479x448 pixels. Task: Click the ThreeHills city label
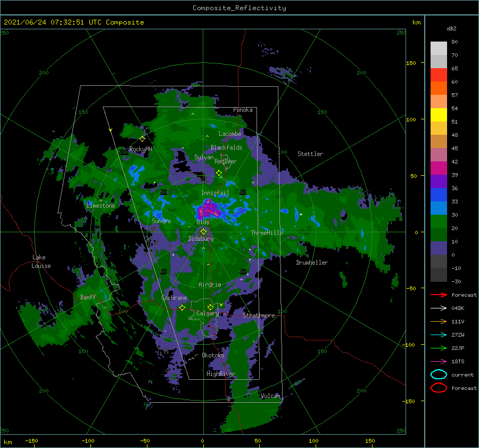[x=267, y=233]
